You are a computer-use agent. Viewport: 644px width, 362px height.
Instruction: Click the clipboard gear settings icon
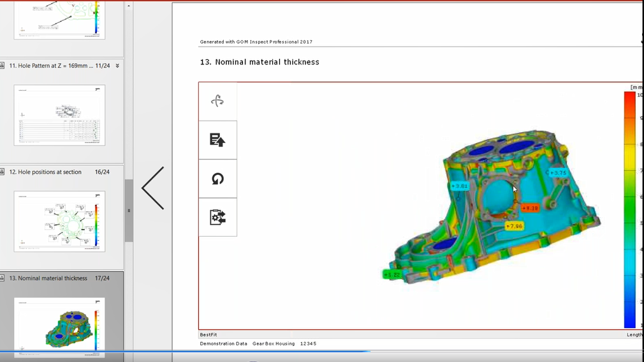coord(217,218)
